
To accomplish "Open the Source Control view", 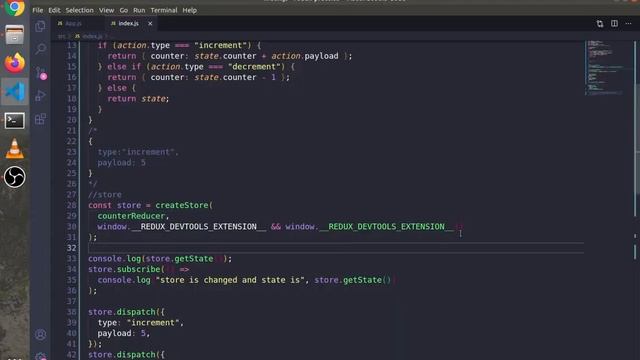I will pyautogui.click(x=40, y=73).
